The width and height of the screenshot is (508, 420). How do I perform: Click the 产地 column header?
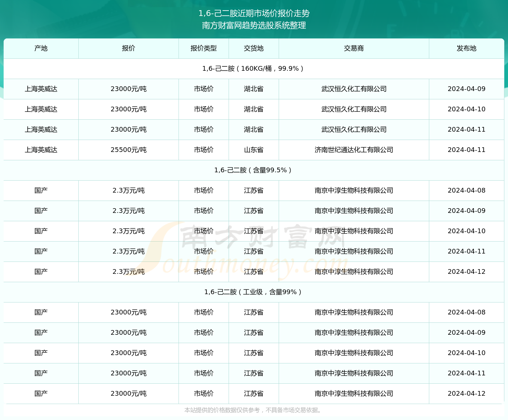click(41, 48)
